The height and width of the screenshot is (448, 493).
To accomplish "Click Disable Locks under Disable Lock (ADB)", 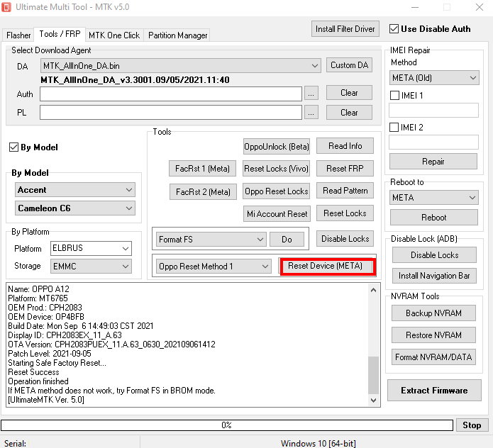I will pyautogui.click(x=434, y=254).
